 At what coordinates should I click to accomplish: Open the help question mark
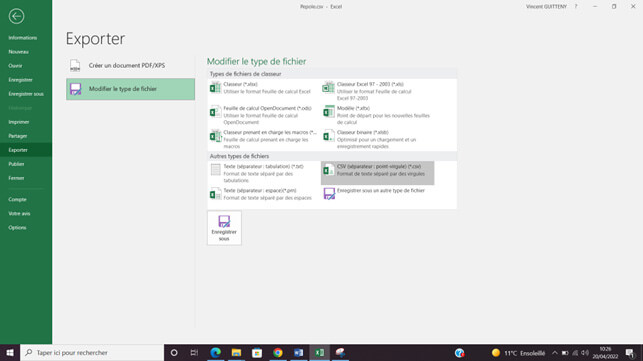[x=576, y=7]
